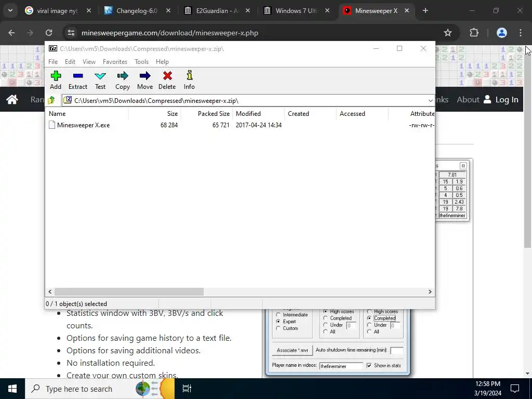Open Task View on the taskbar
The width and height of the screenshot is (532, 399).
tap(187, 389)
